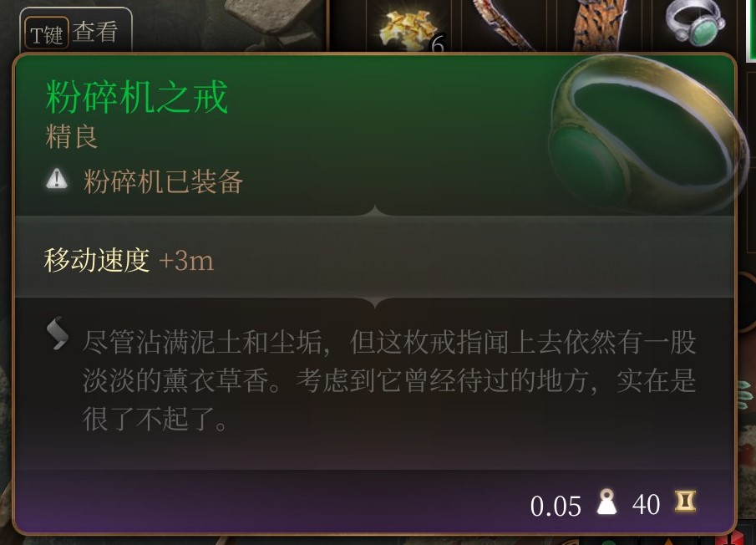Click the gold value icon beside 40

[685, 502]
